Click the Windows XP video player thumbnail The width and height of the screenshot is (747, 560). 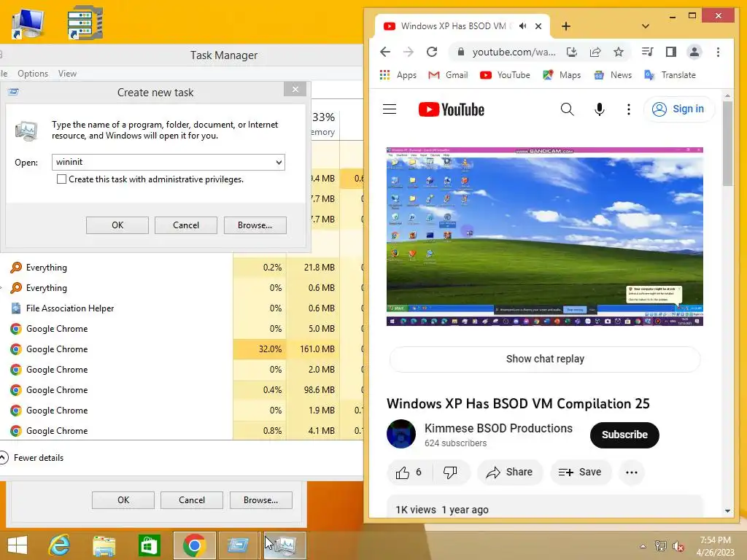coord(544,237)
